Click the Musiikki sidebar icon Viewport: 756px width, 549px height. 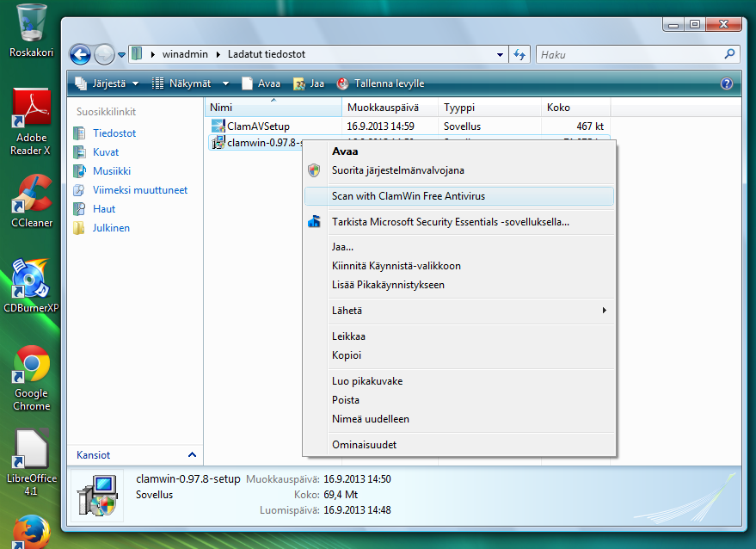click(x=79, y=170)
